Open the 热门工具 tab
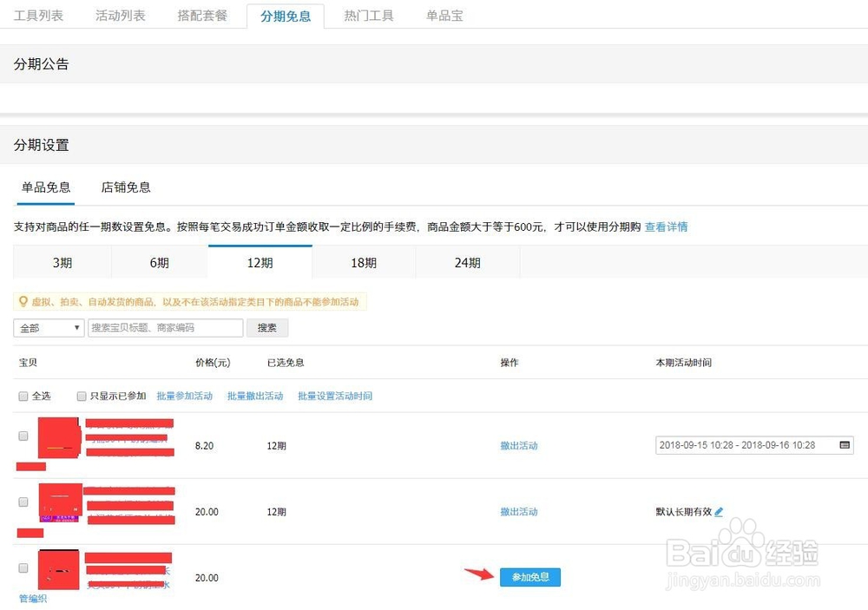The width and height of the screenshot is (868, 610). tap(368, 15)
